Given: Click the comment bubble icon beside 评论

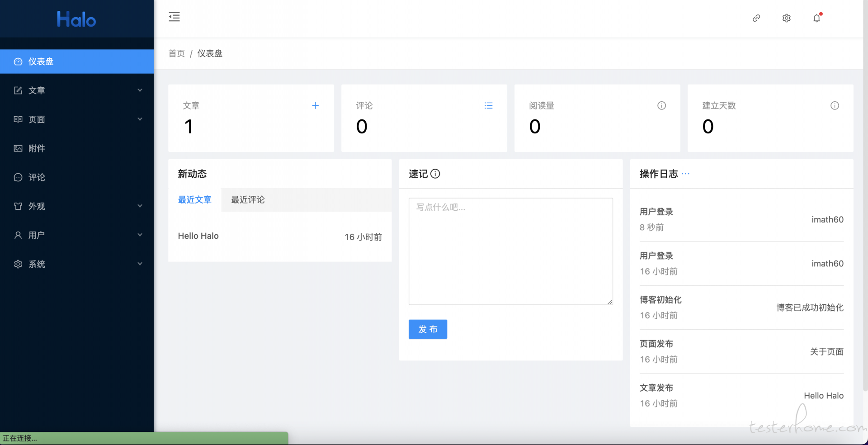Looking at the screenshot, I should (18, 177).
